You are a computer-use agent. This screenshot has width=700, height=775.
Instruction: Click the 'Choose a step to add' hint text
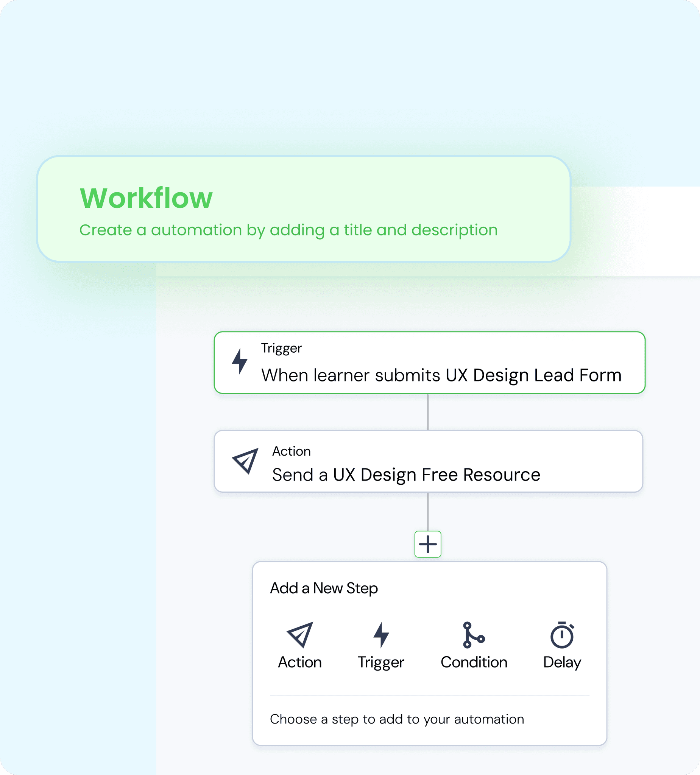point(396,719)
